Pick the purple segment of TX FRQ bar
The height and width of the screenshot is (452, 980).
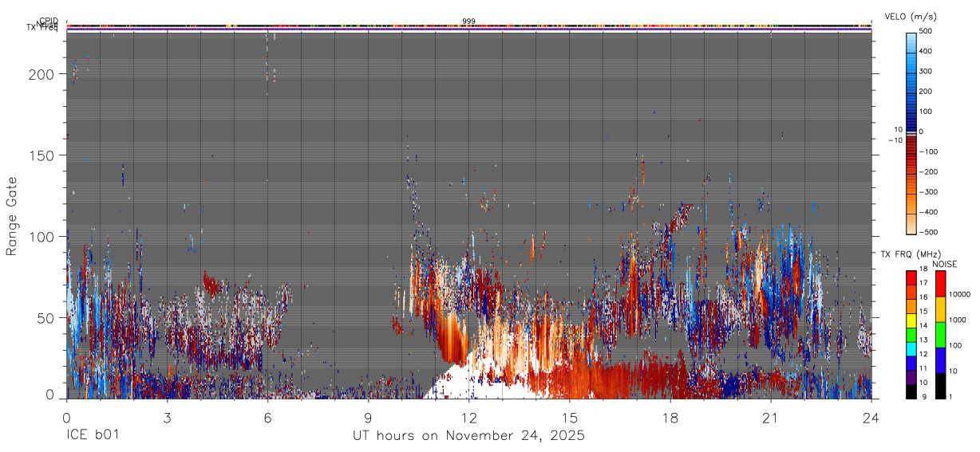coord(911,377)
